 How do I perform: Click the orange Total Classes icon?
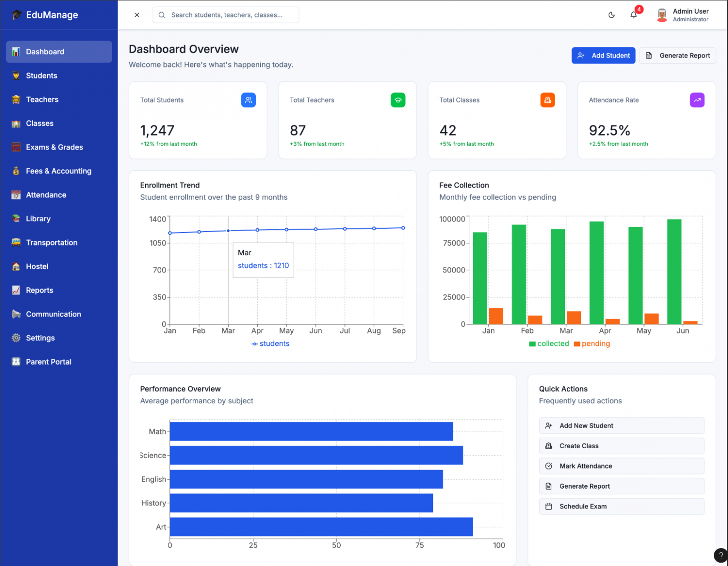click(547, 100)
